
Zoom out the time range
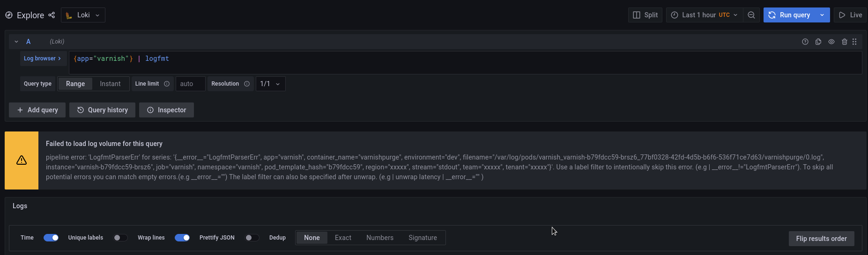751,15
